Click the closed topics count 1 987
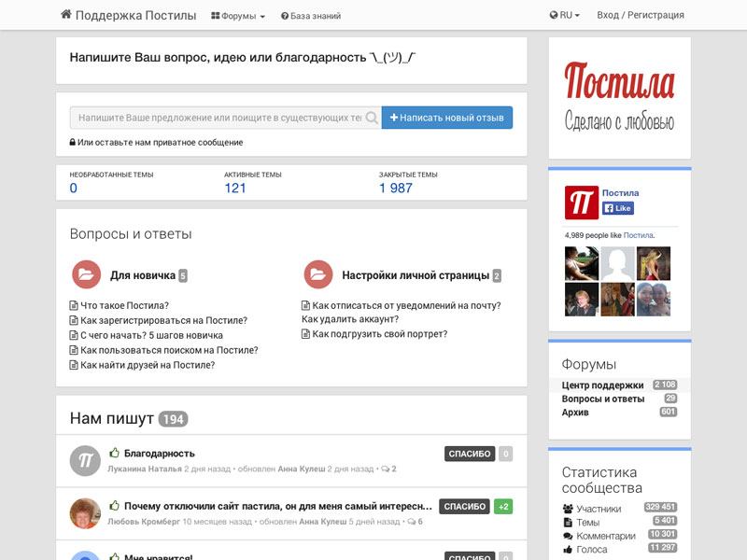 coord(395,189)
